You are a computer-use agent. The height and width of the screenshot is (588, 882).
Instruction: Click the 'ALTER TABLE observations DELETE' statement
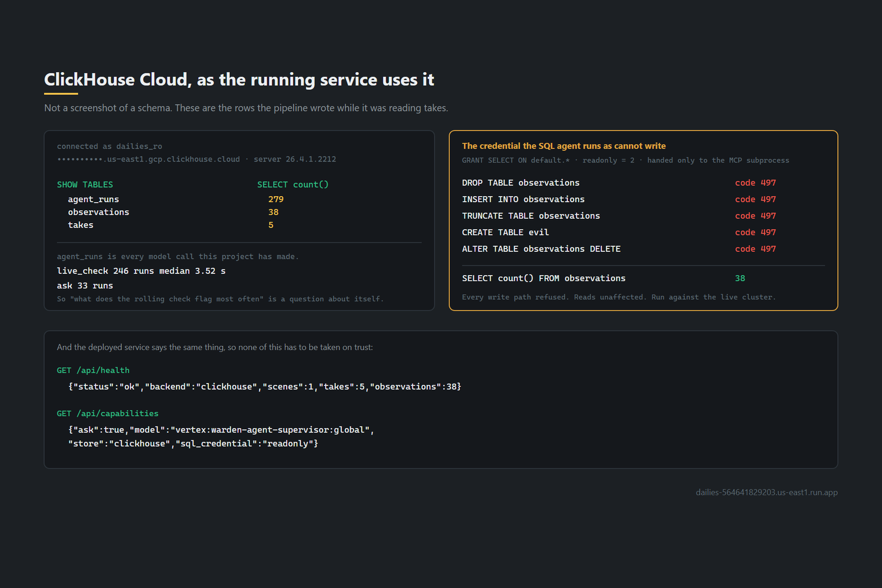tap(541, 249)
